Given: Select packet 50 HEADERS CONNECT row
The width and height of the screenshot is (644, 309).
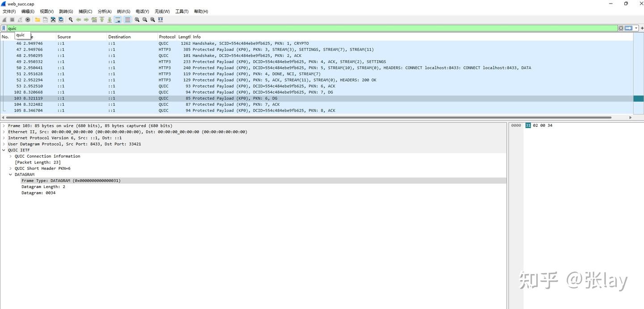Looking at the screenshot, I should (x=317, y=68).
